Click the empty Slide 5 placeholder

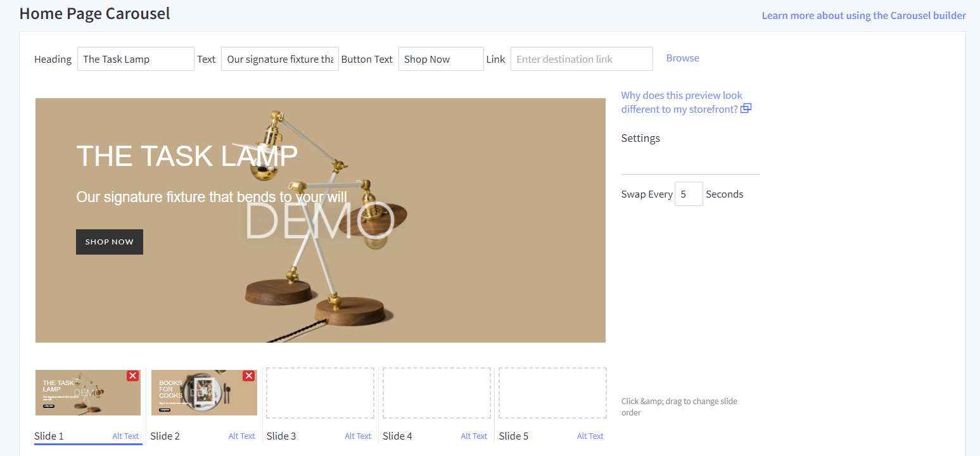click(x=552, y=393)
